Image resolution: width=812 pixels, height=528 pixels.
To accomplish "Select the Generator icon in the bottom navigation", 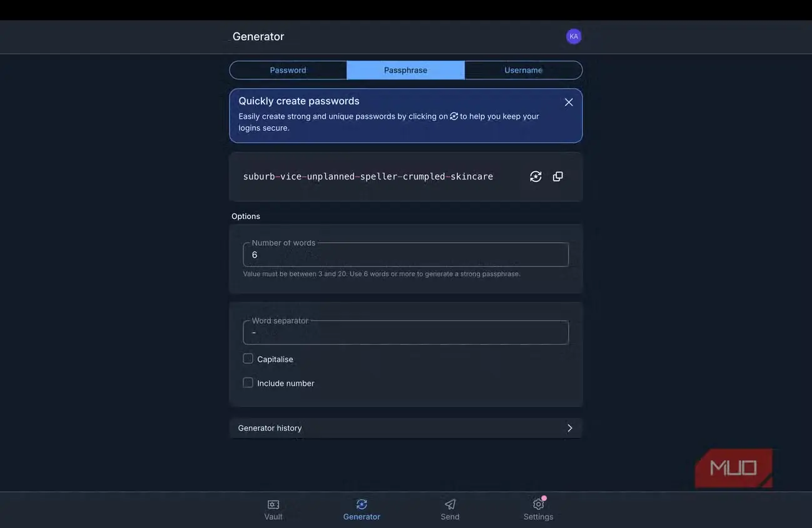I will pos(362,504).
